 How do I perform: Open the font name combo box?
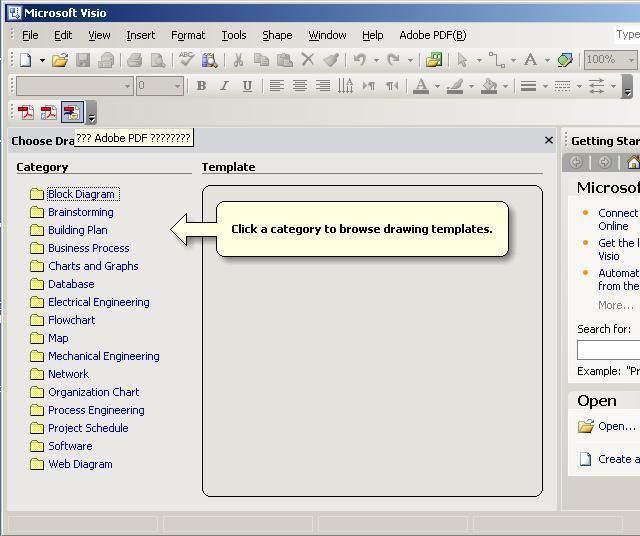pos(75,86)
